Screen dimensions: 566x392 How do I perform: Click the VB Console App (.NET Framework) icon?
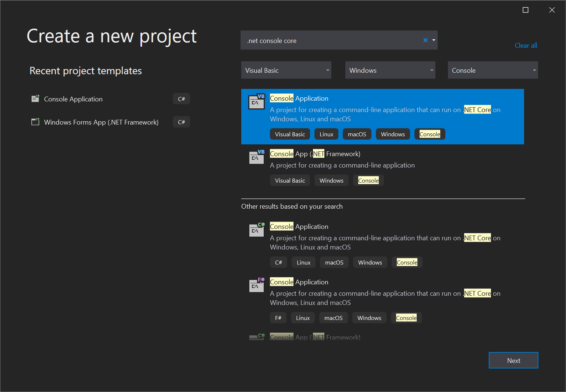tap(256, 157)
